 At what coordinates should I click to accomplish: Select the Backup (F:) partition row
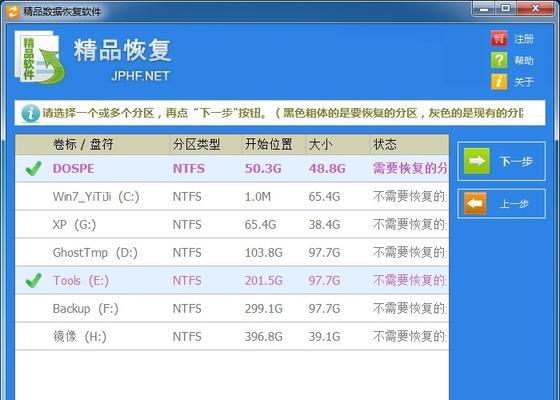click(232, 309)
